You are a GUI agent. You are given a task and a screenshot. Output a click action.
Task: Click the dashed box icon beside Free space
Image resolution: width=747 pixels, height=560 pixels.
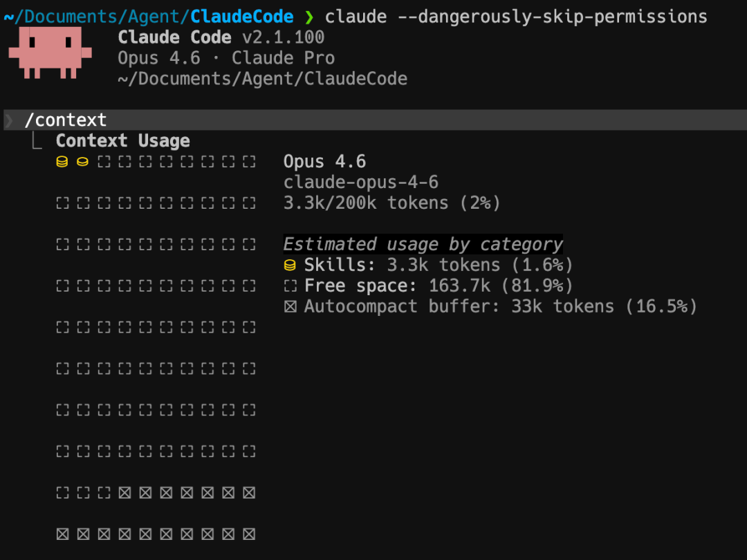[x=290, y=286]
